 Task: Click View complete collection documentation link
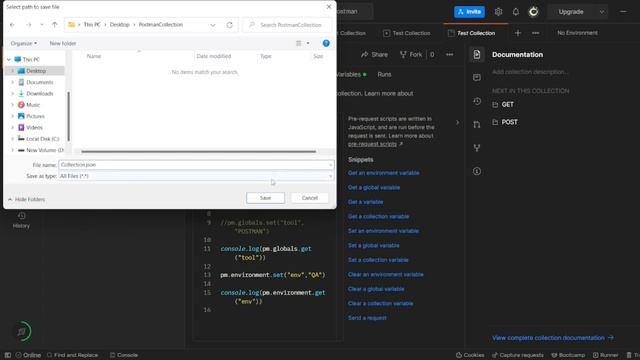(553, 338)
